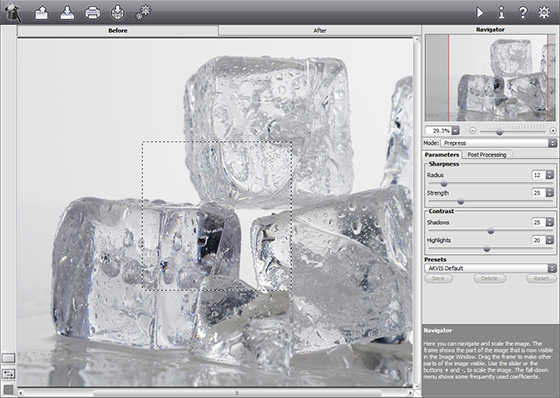Click the Highlights value field showing 20

pyautogui.click(x=539, y=240)
